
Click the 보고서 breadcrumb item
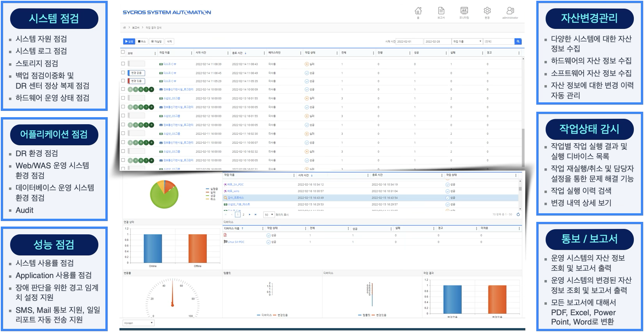point(135,28)
